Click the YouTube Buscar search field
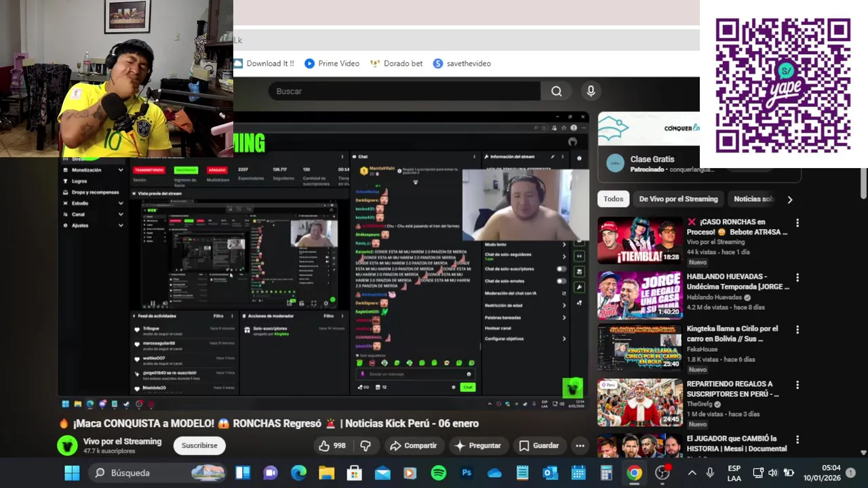Image resolution: width=868 pixels, height=488 pixels. pos(404,91)
